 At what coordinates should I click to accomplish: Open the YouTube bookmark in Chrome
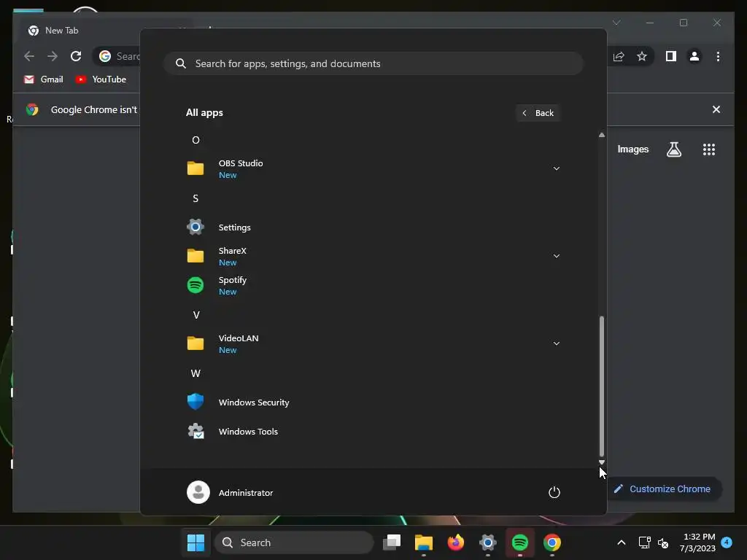coord(101,79)
